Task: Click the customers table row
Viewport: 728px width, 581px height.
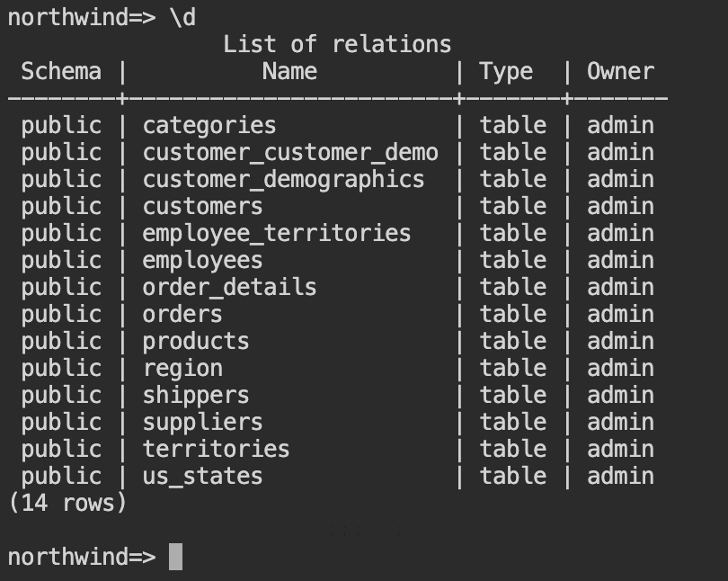Action: 338,207
